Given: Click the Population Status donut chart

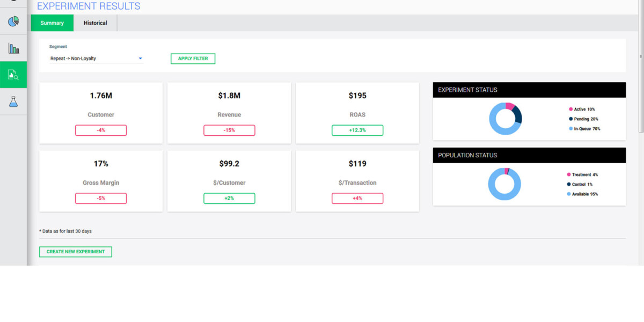Looking at the screenshot, I should tap(504, 184).
